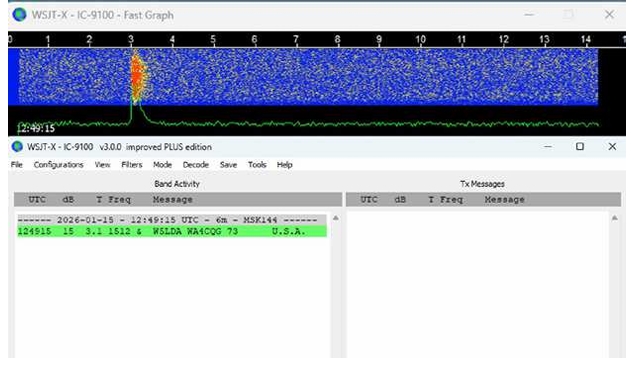Viewport: 637px width, 366px height.
Task: Click inside the empty Tx Messages pane
Action: click(477, 284)
